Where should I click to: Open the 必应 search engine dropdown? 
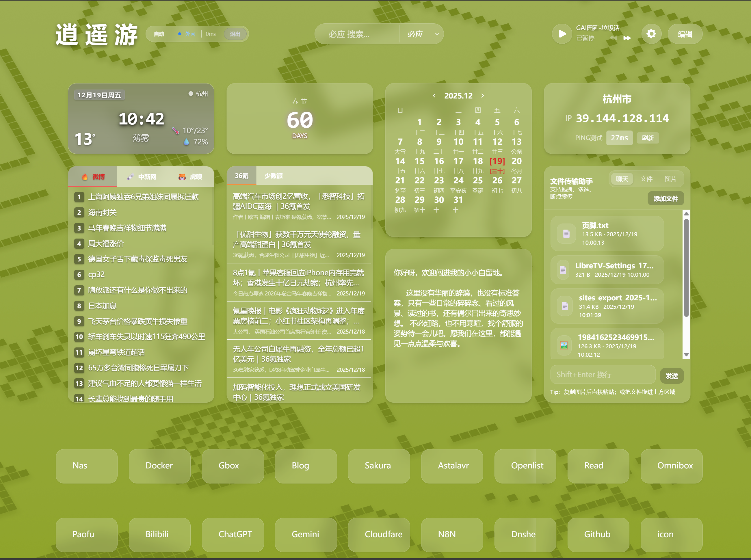coord(421,34)
